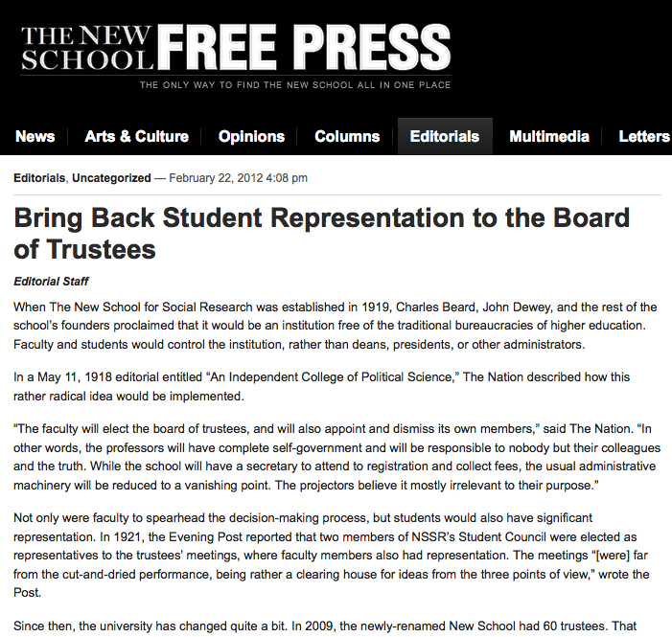This screenshot has height=637, width=672.
Task: Click the Nation quotation paragraph
Action: coord(336,457)
